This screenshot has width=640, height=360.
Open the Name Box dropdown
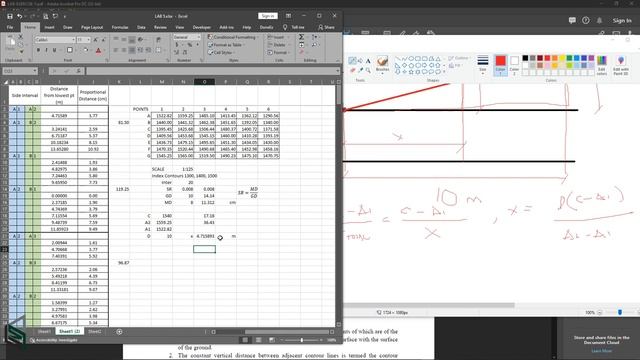point(35,71)
